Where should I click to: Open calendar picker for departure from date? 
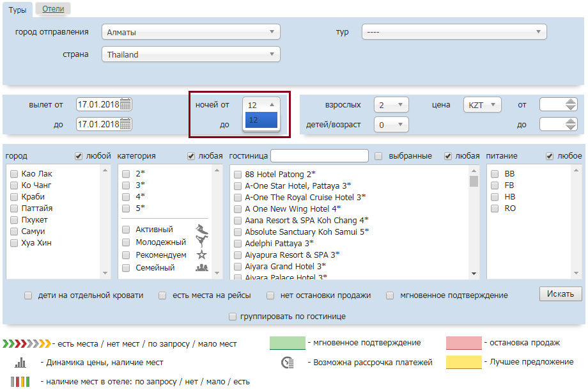[125, 105]
